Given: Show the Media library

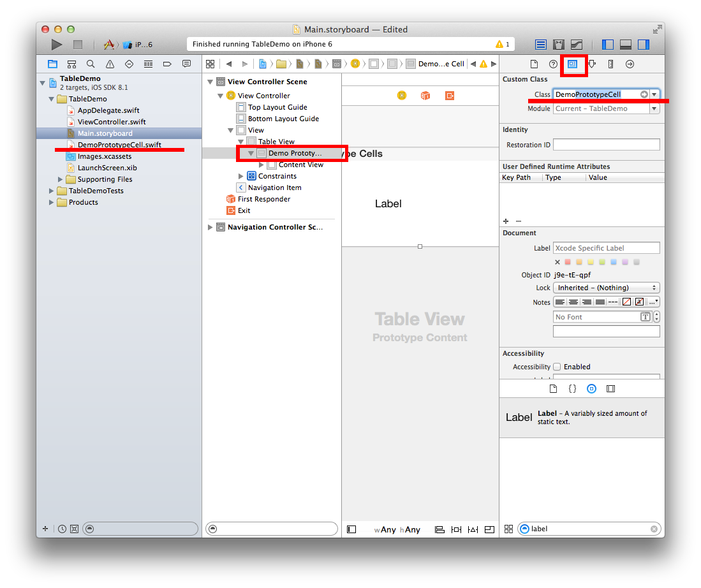Looking at the screenshot, I should [610, 388].
